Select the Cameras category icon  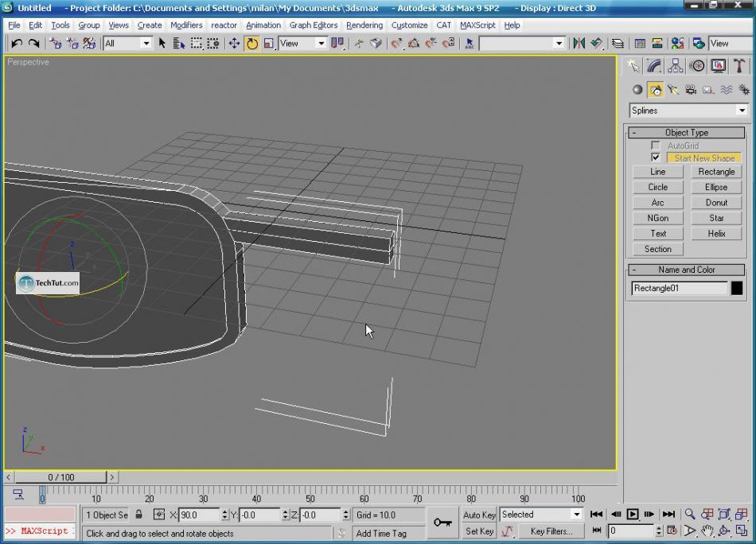pyautogui.click(x=691, y=90)
